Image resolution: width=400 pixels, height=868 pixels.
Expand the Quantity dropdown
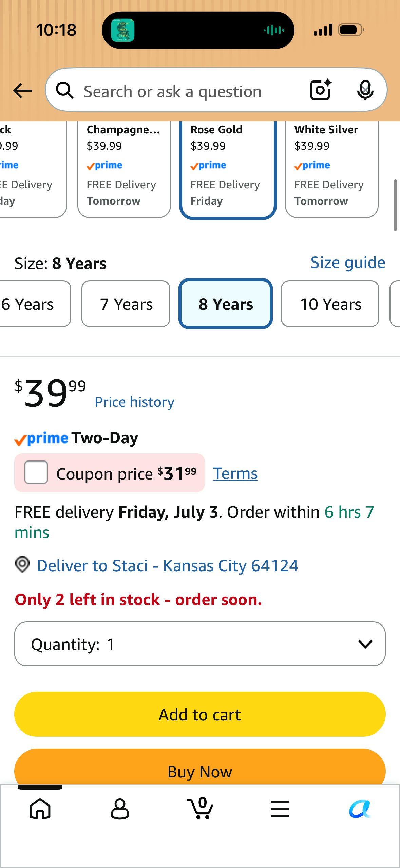pyautogui.click(x=200, y=644)
